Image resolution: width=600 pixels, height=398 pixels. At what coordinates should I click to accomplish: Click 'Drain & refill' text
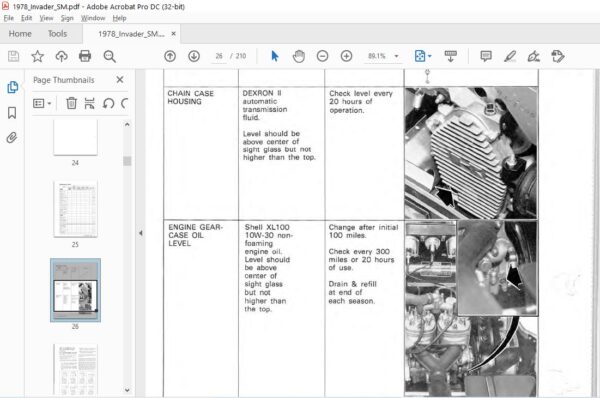(x=352, y=284)
